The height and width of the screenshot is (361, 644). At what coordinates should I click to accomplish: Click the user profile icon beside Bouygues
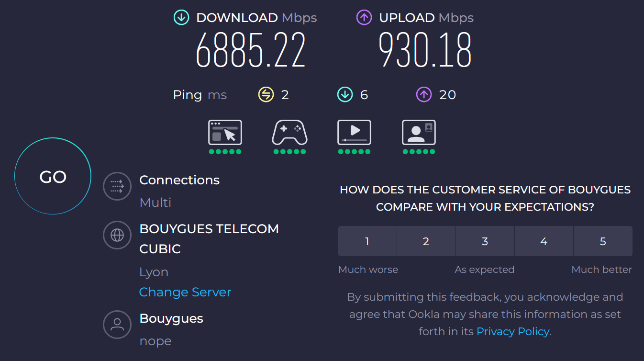coord(117,325)
